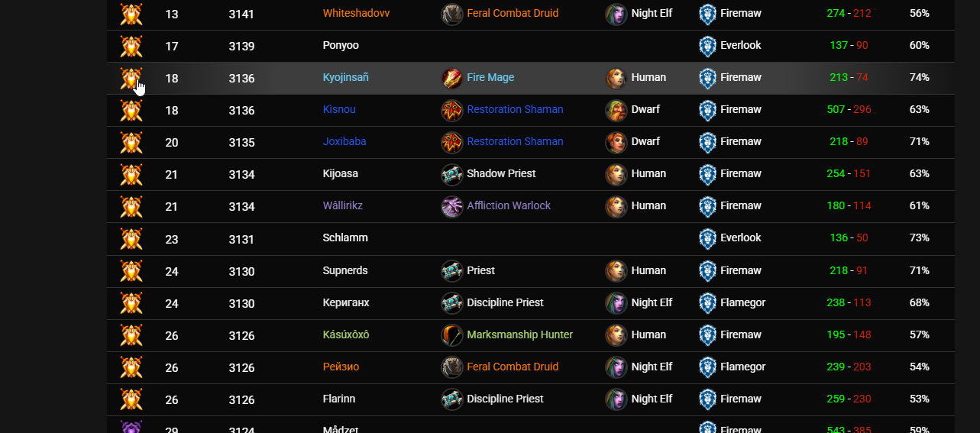Click Joxibaba's Dwarf race portrait
Screen dimensions: 980x433
coord(616,142)
